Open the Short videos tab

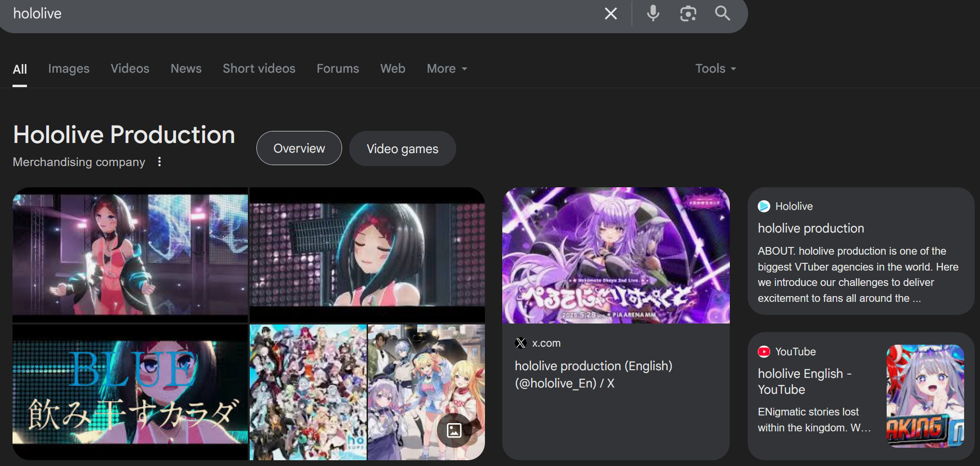click(259, 68)
